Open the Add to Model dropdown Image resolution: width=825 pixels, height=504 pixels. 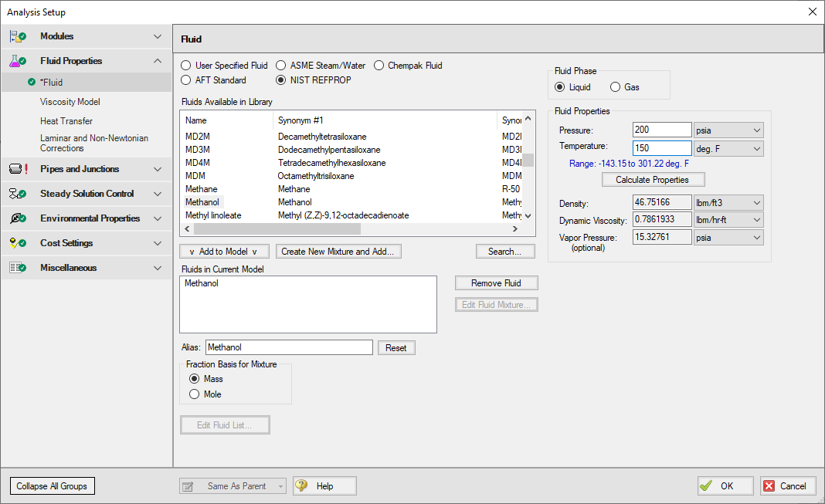(224, 252)
